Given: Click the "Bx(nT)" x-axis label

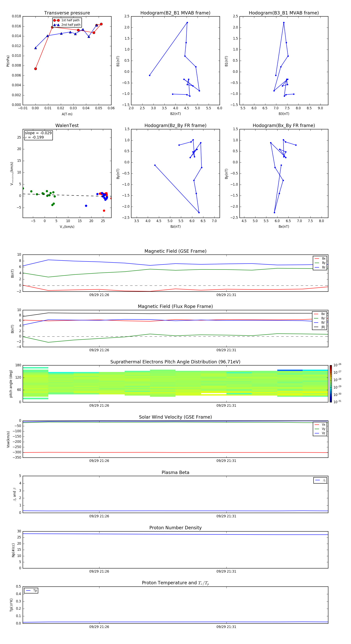Looking at the screenshot, I should click(x=284, y=227).
